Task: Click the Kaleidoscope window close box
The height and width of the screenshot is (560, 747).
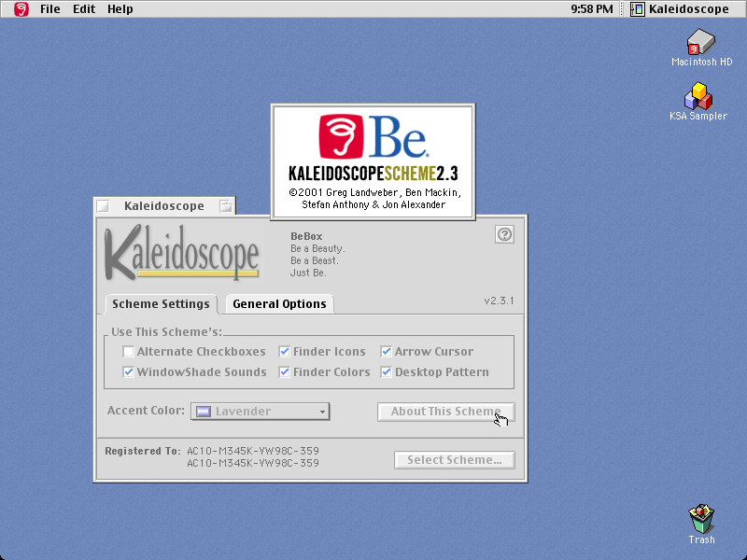Action: click(x=103, y=206)
